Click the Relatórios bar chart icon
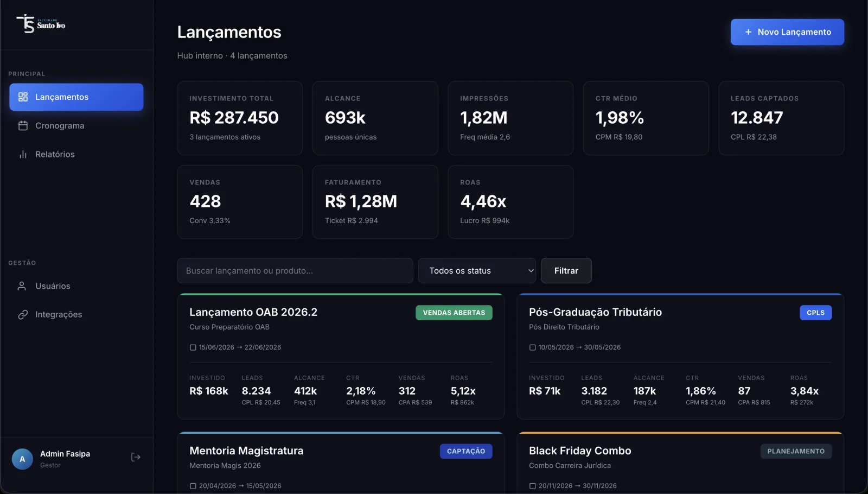Image resolution: width=868 pixels, height=494 pixels. pyautogui.click(x=23, y=155)
